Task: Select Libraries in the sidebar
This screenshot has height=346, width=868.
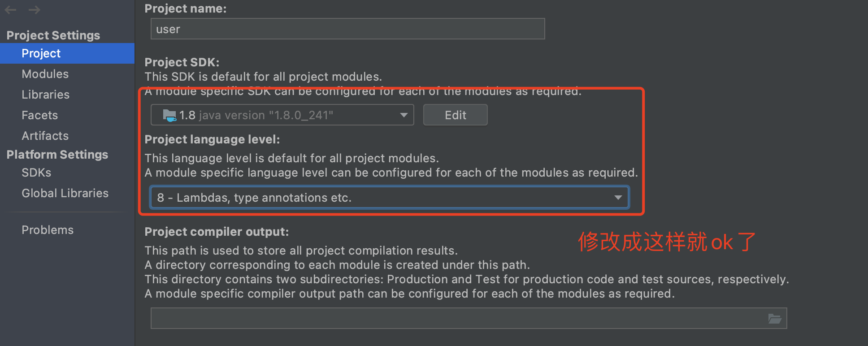Action: [45, 95]
